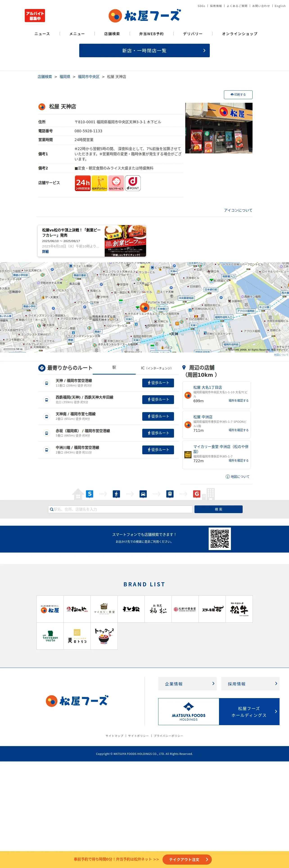
Task: Click the G goal icon in route bar
Action: tap(197, 494)
